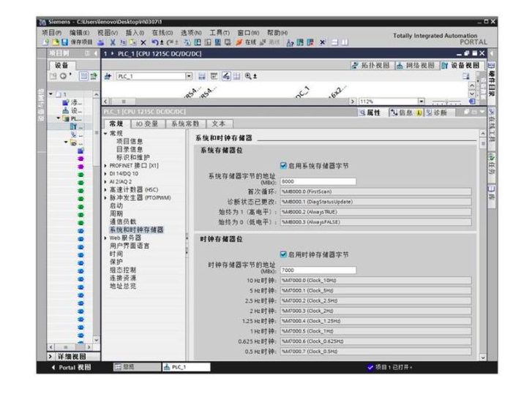Open the 在线(O) menu

162,32
